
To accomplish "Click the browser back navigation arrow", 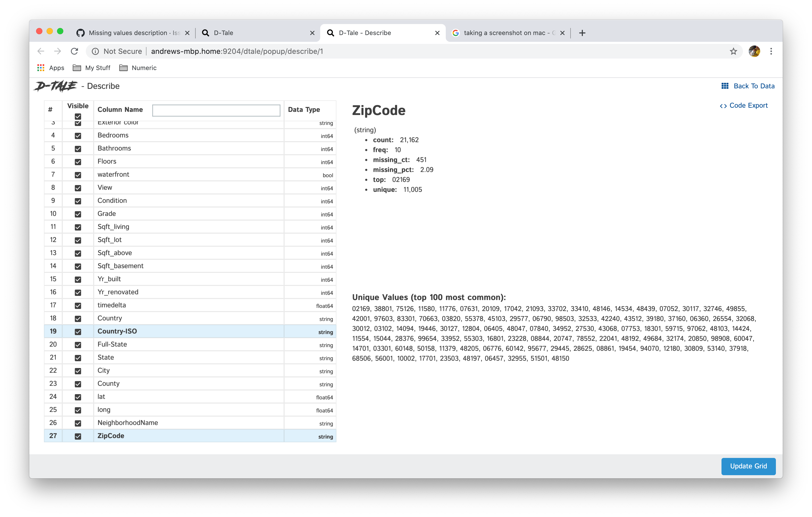I will pyautogui.click(x=41, y=51).
